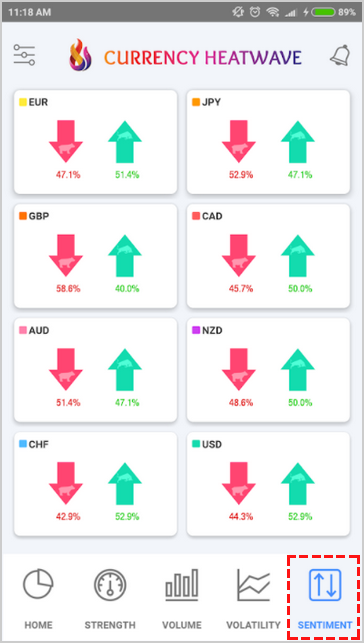This screenshot has width=364, height=643.
Task: Tap the notification bell icon
Action: (341, 55)
